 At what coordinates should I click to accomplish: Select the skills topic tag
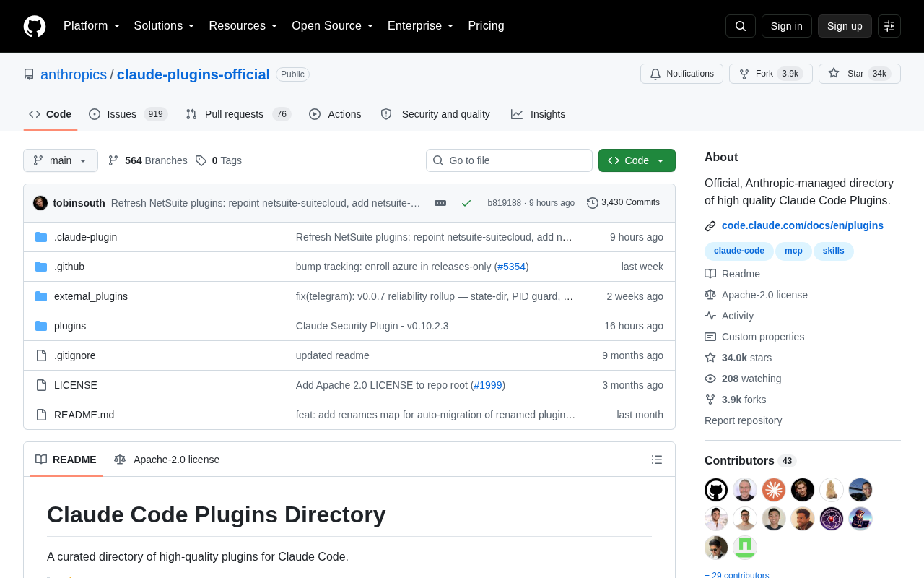coord(834,251)
